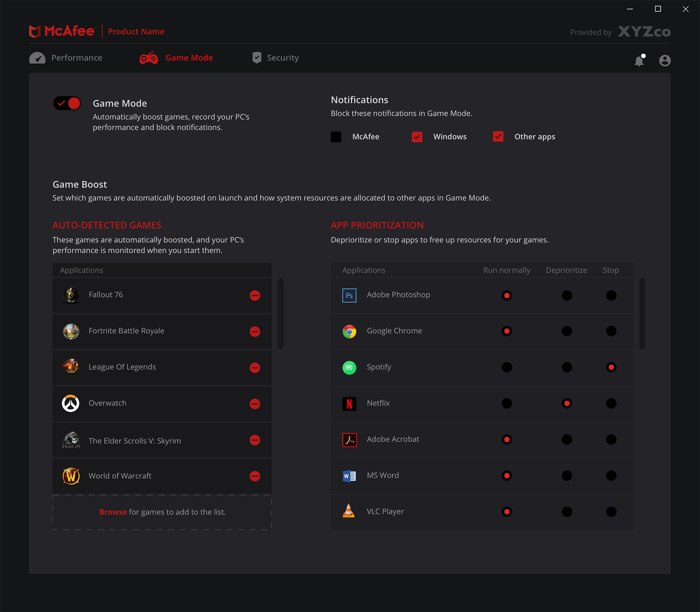Switch to the Game Mode tab
700x612 pixels.
click(x=176, y=58)
